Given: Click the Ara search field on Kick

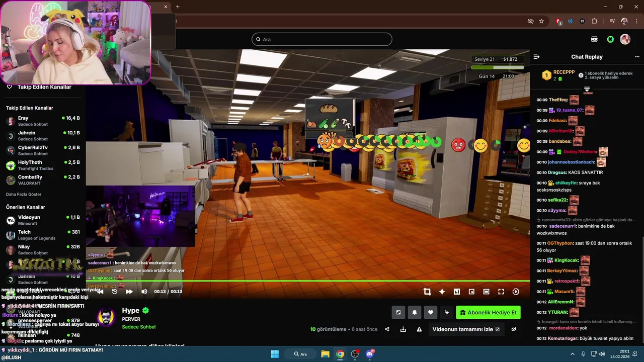Looking at the screenshot, I should click(x=322, y=39).
